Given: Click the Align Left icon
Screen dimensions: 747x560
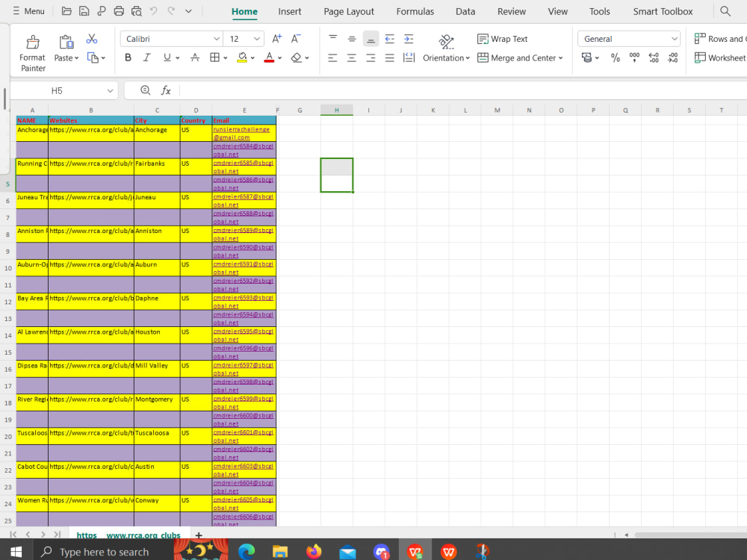Looking at the screenshot, I should 332,58.
